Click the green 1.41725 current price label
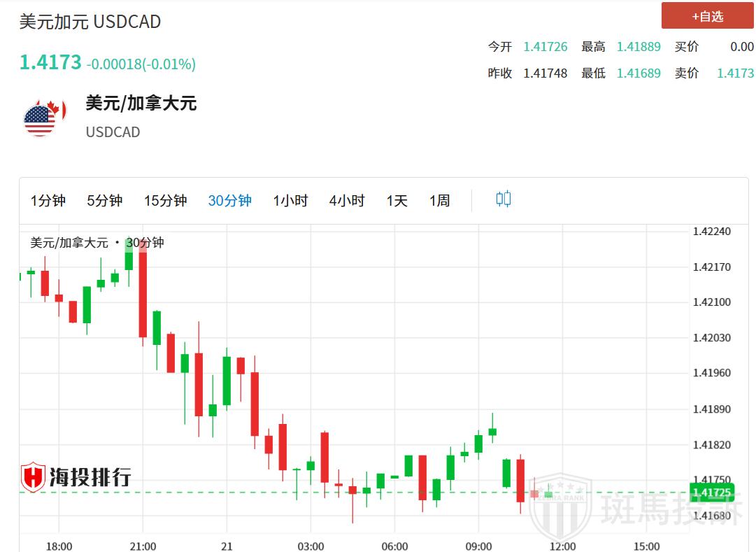 (711, 493)
